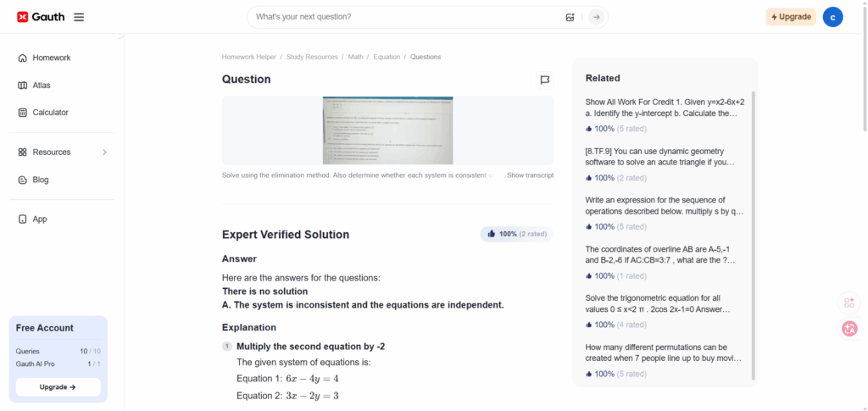Open the question image thumbnail
The height and width of the screenshot is (411, 868).
click(x=387, y=131)
